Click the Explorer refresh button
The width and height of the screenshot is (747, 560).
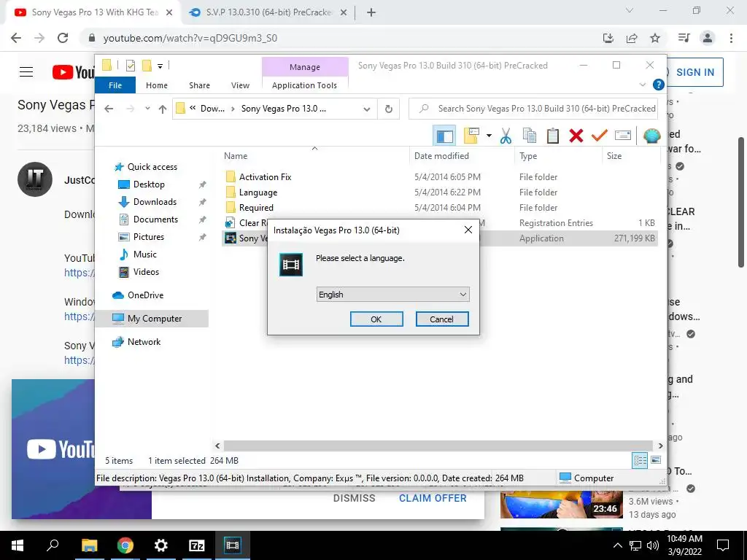tap(389, 109)
